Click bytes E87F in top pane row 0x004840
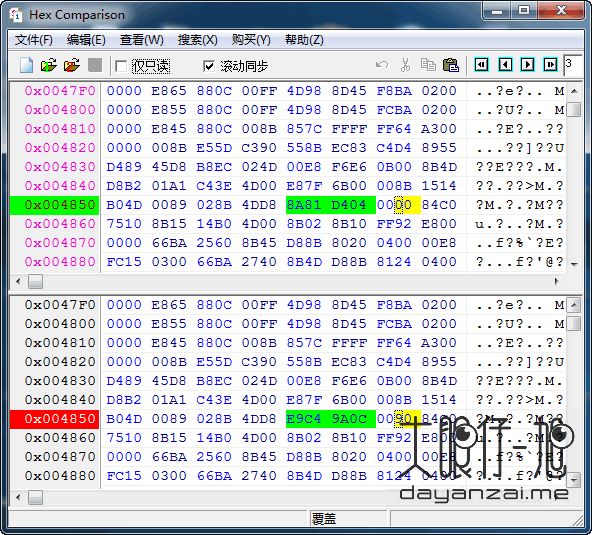 click(x=304, y=186)
